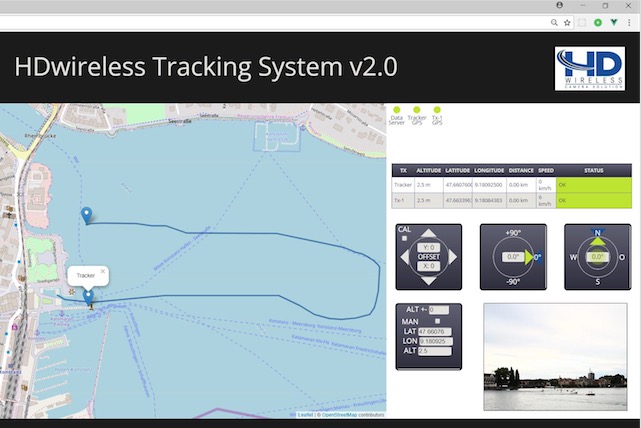This screenshot has height=428, width=641.
Task: Click the offset right arrow
Action: [453, 257]
